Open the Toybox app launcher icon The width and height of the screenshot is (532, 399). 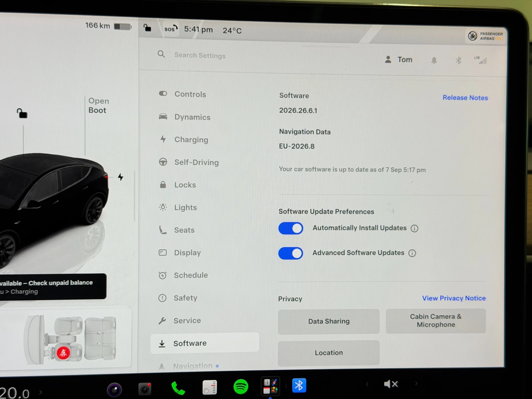click(x=270, y=386)
